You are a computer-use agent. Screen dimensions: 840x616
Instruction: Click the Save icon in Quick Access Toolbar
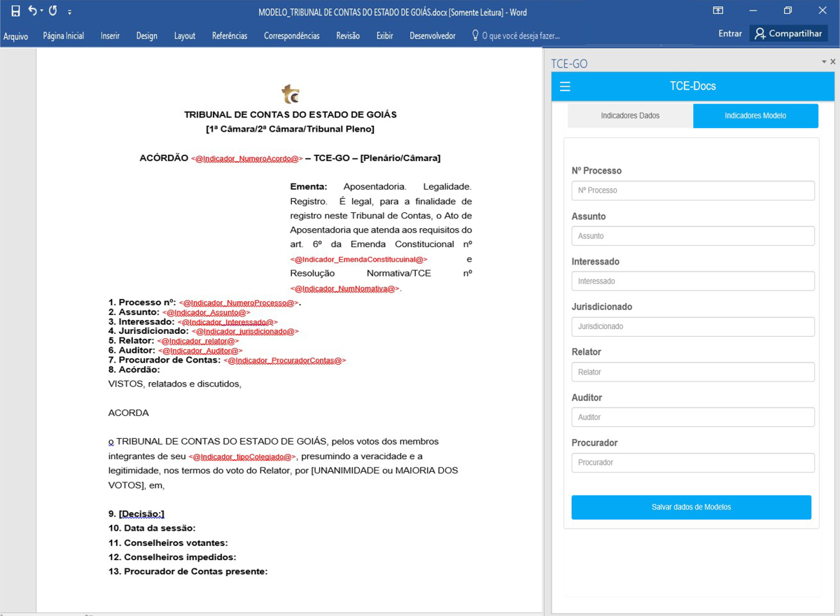point(15,11)
